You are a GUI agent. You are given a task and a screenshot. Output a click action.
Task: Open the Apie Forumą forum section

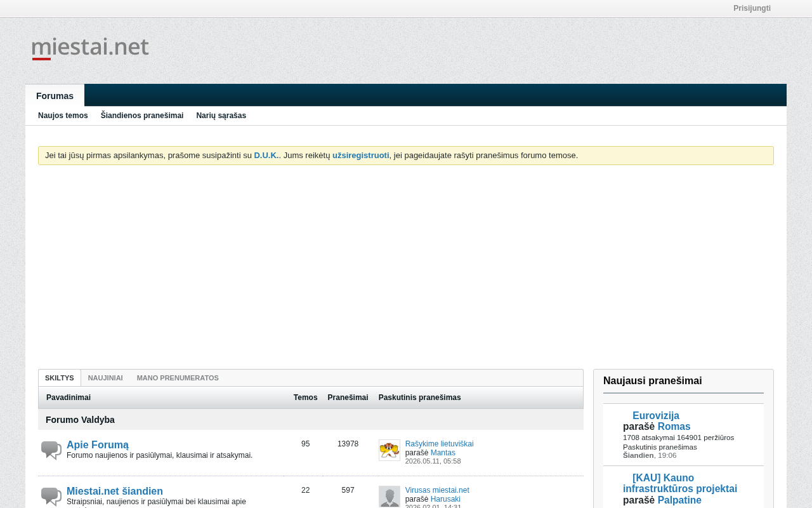[x=98, y=445]
